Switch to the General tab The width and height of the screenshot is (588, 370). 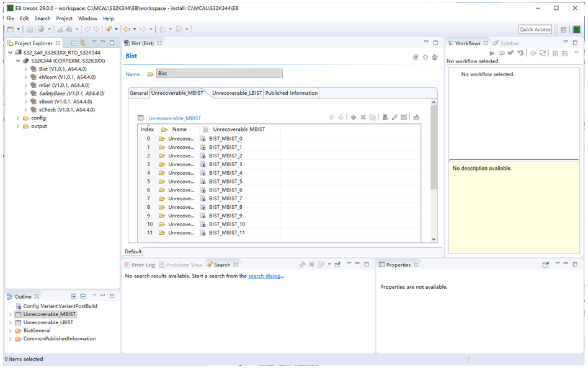139,93
